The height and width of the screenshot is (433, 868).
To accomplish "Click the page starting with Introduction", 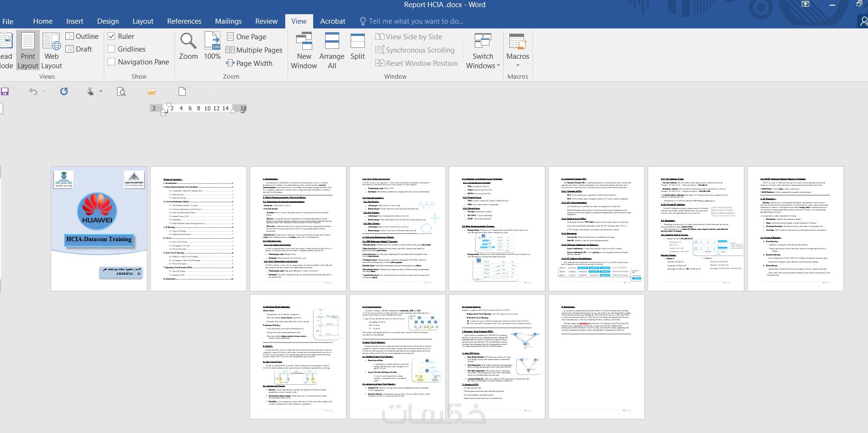I will pyautogui.click(x=298, y=229).
